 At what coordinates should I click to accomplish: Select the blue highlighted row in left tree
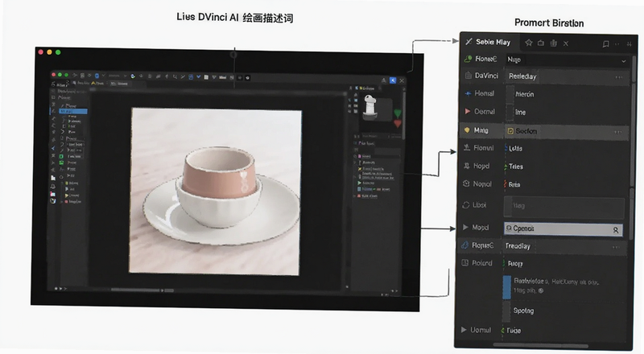[73, 111]
